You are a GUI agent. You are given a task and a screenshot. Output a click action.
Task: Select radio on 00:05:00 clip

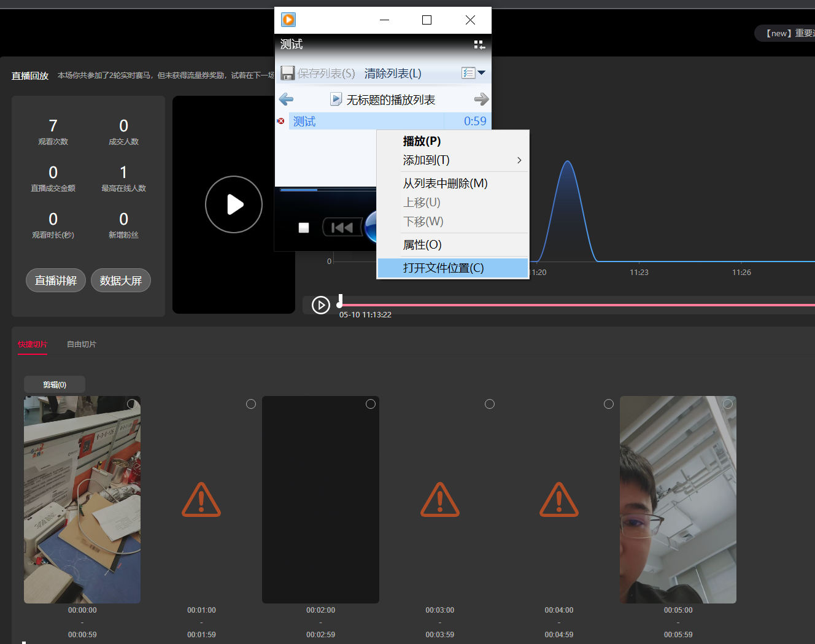point(728,404)
